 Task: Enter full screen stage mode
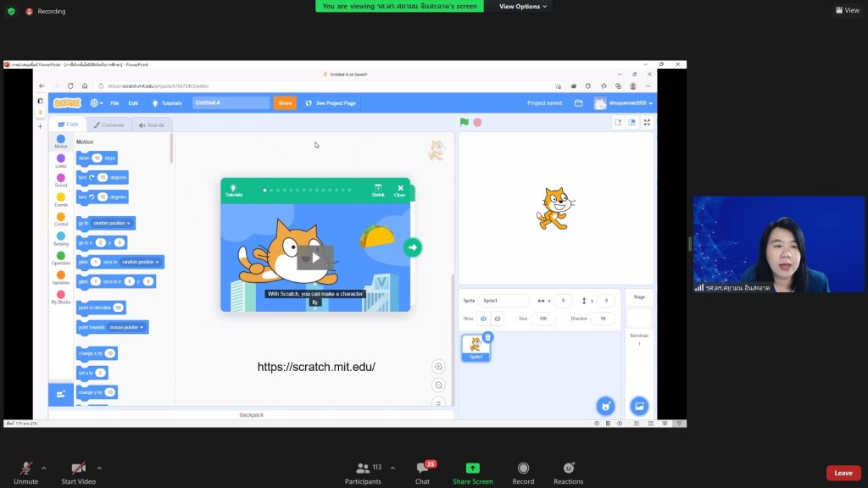click(647, 122)
